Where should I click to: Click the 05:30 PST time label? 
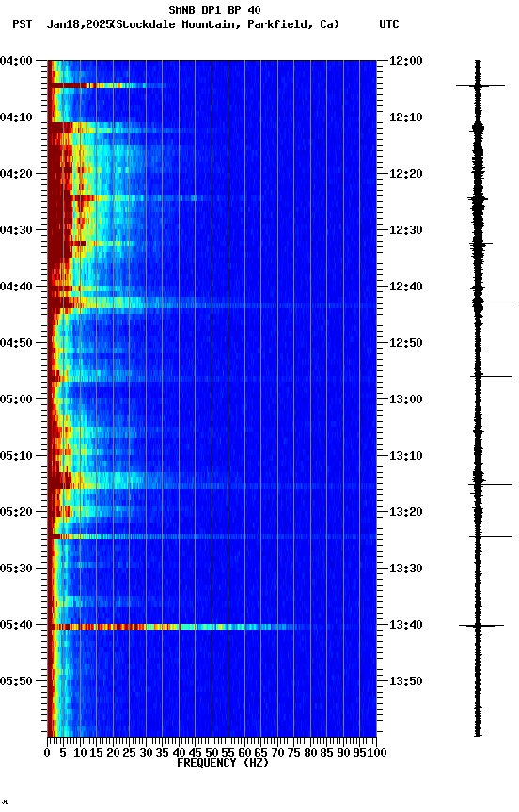16,570
